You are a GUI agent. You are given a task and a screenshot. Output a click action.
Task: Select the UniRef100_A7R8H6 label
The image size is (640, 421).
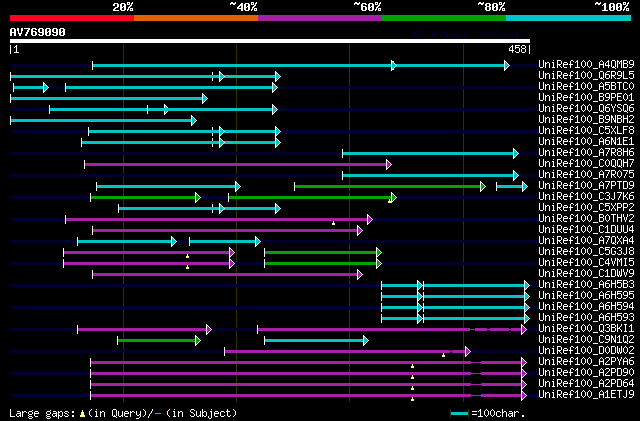(x=586, y=153)
